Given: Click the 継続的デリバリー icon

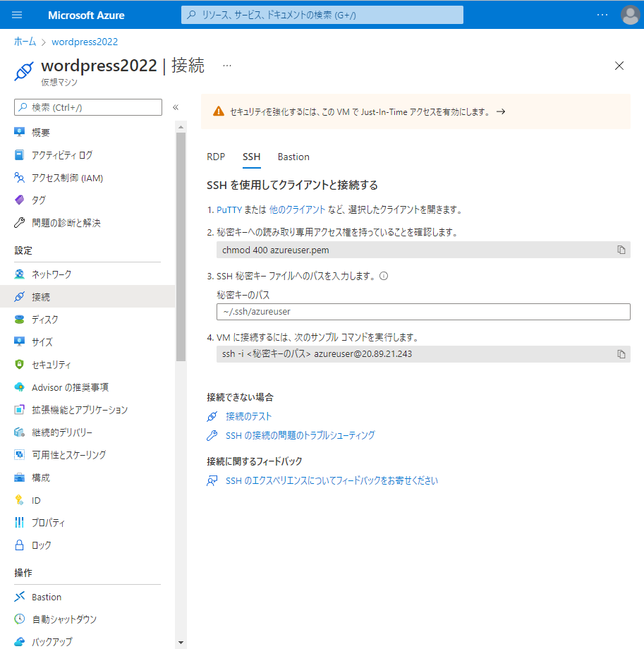Looking at the screenshot, I should 19,432.
